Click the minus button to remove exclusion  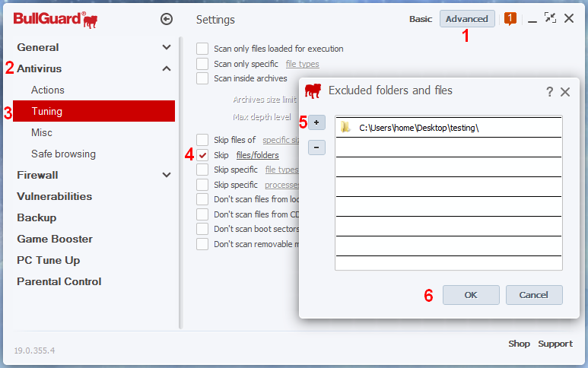coord(317,147)
